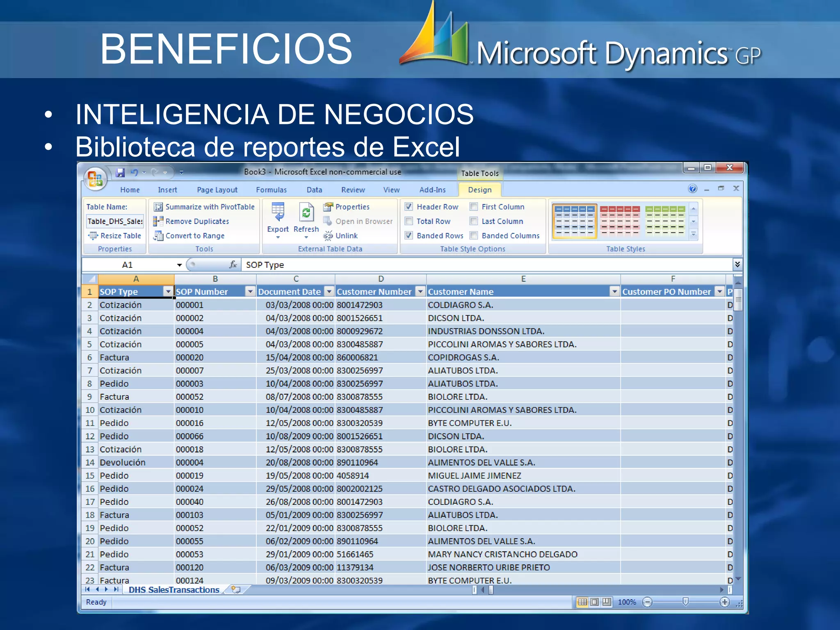Click the Remove Duplicates label
Screen dimensions: 840x630
click(197, 221)
